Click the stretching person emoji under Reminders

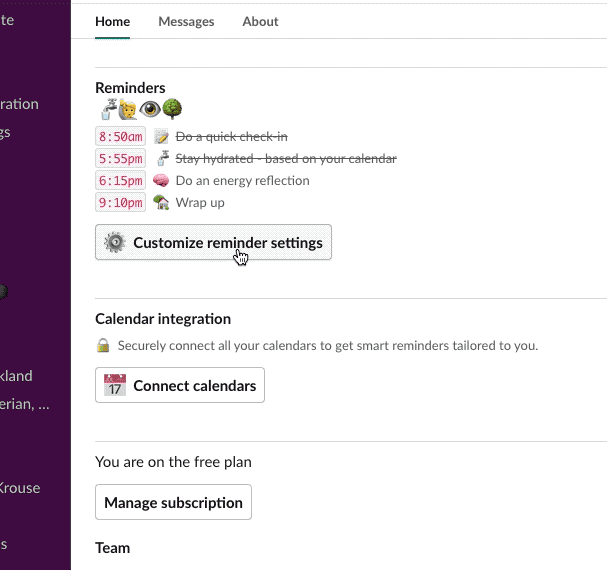coord(128,109)
